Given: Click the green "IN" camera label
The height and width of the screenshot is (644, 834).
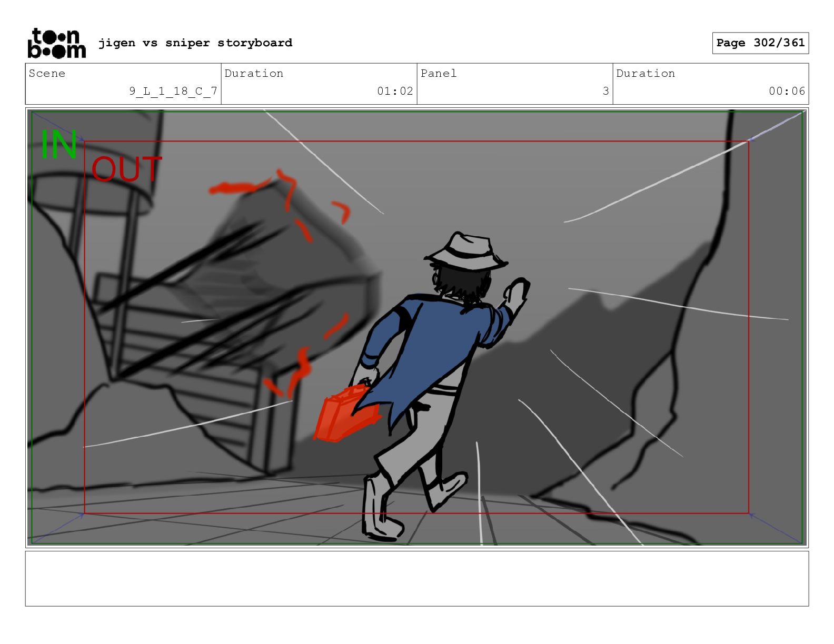Looking at the screenshot, I should click(x=59, y=145).
